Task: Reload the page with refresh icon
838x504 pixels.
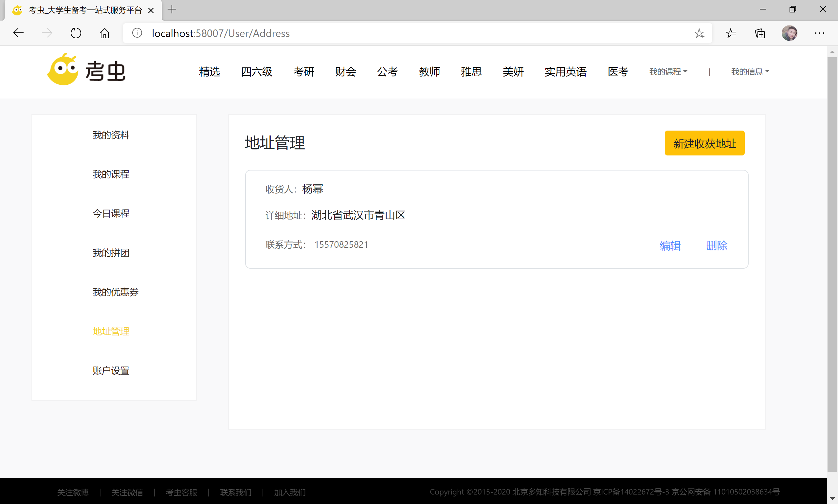Action: pyautogui.click(x=75, y=33)
